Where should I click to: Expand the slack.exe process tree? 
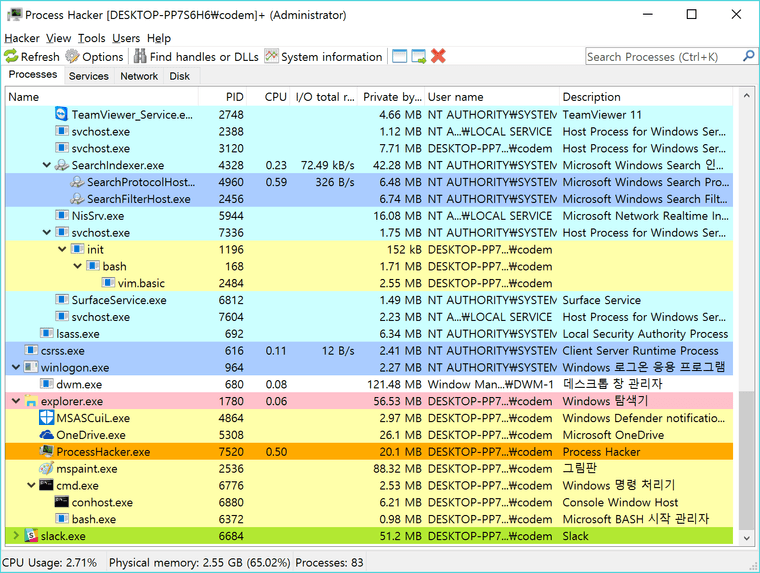tap(15, 537)
